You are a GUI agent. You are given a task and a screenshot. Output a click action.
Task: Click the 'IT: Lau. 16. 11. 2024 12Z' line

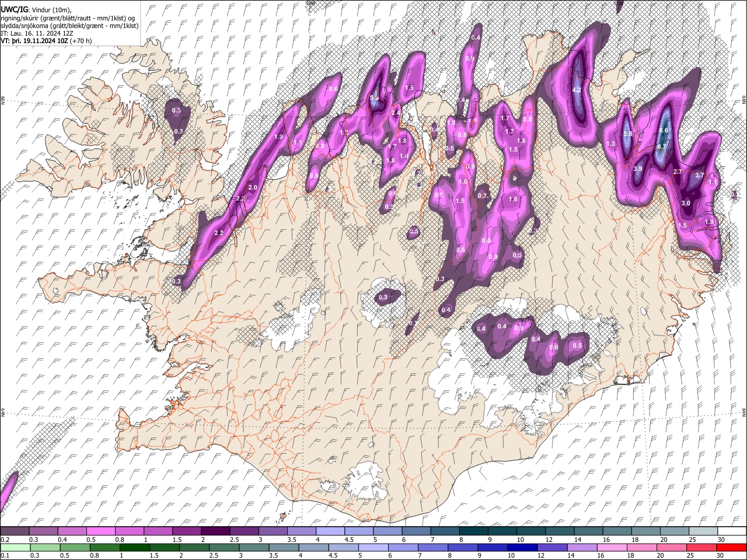coord(36,33)
